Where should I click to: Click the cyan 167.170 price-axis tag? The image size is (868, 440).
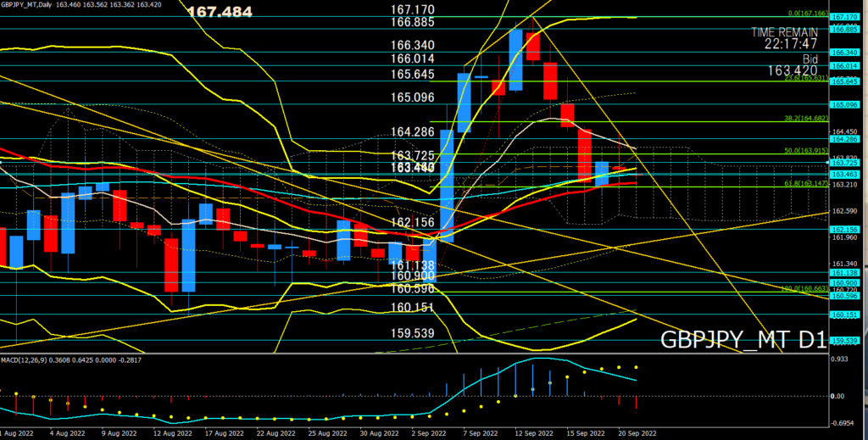[x=845, y=17]
